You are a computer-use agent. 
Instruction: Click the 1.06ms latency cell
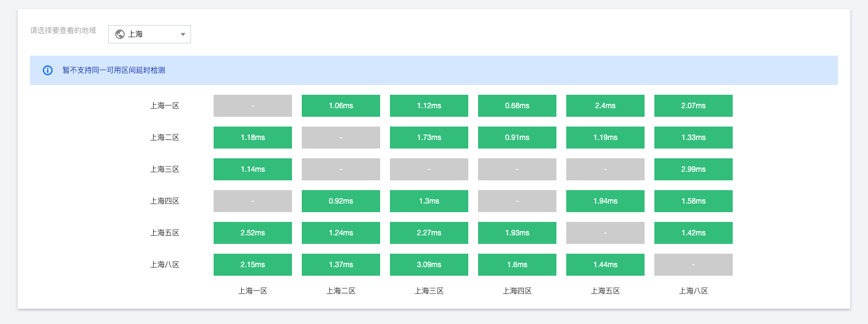pyautogui.click(x=341, y=106)
